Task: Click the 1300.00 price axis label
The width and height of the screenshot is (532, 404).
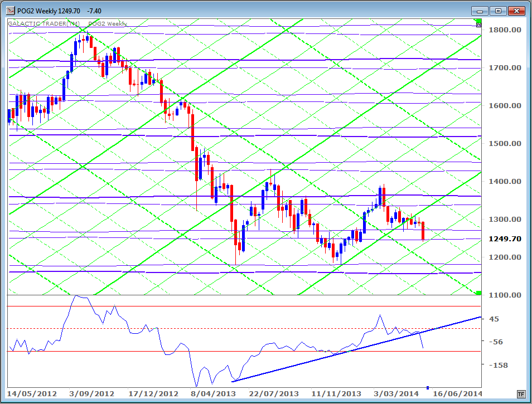Action: pos(505,220)
